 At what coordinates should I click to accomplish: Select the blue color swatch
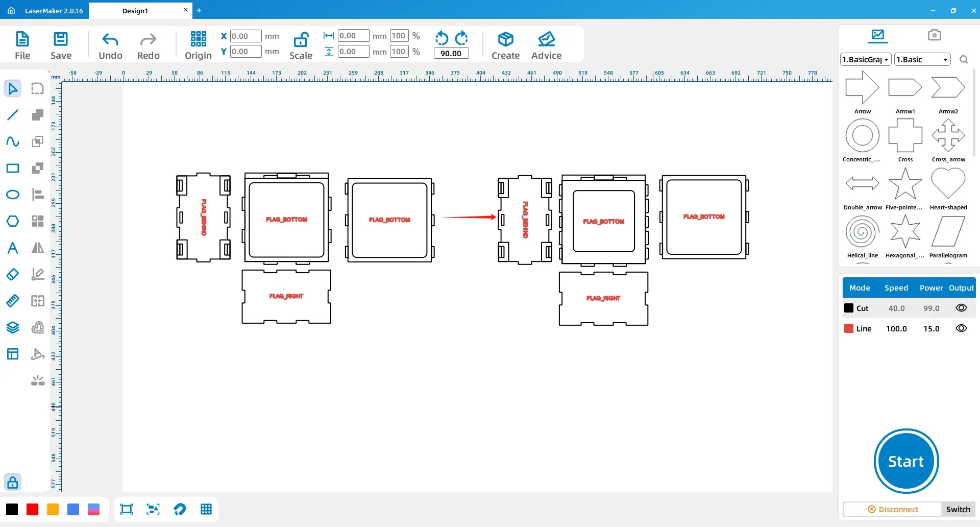tap(73, 509)
